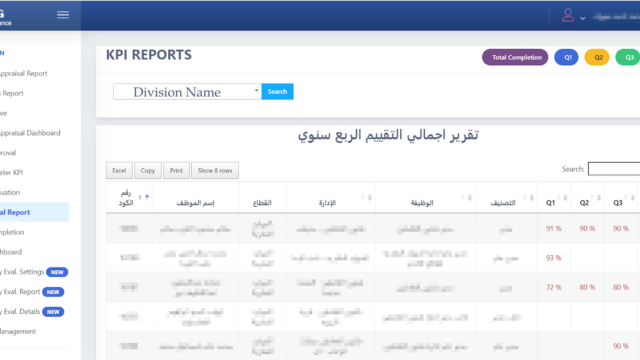
Task: Open Appraisal Dashboard in sidebar
Action: [x=30, y=133]
